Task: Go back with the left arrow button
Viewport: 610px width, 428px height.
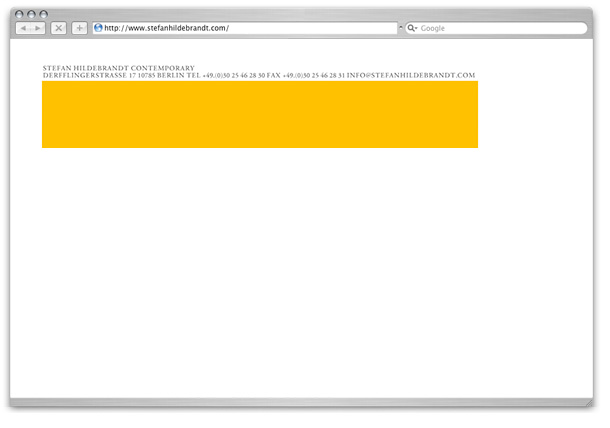Action: pos(23,28)
